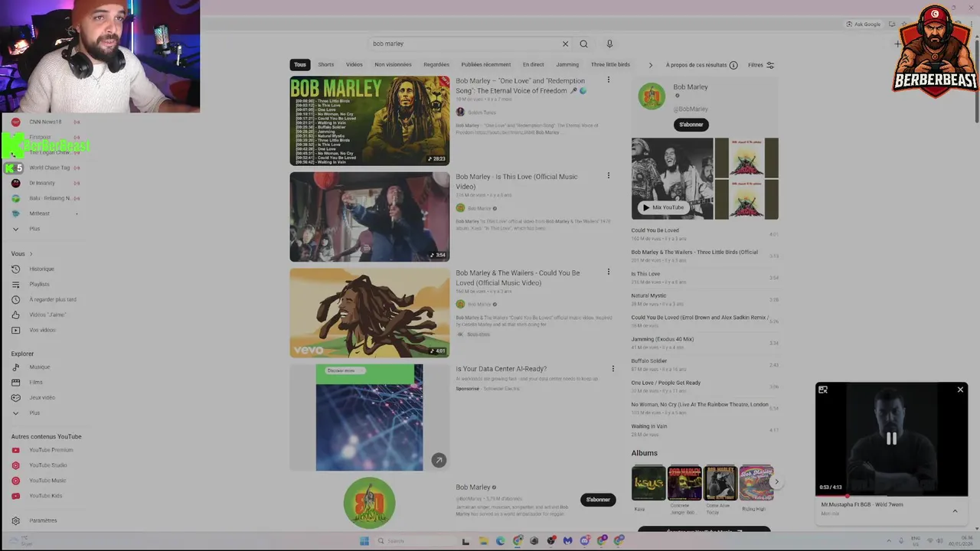Clear the 'bob marley' search text
This screenshot has width=980, height=551.
[x=565, y=44]
